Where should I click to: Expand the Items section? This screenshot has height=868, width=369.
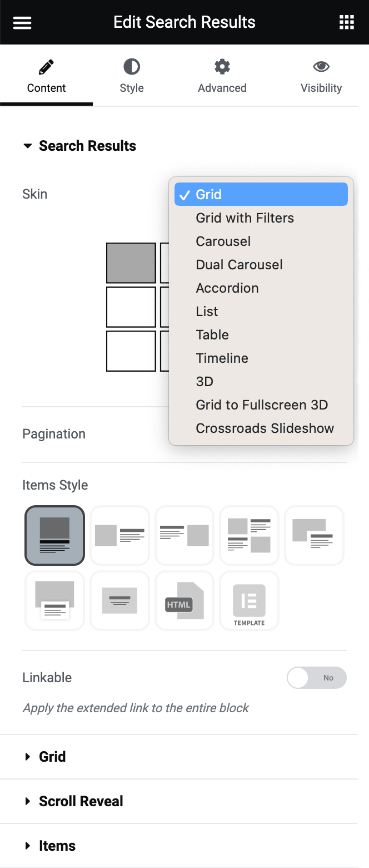[x=57, y=846]
